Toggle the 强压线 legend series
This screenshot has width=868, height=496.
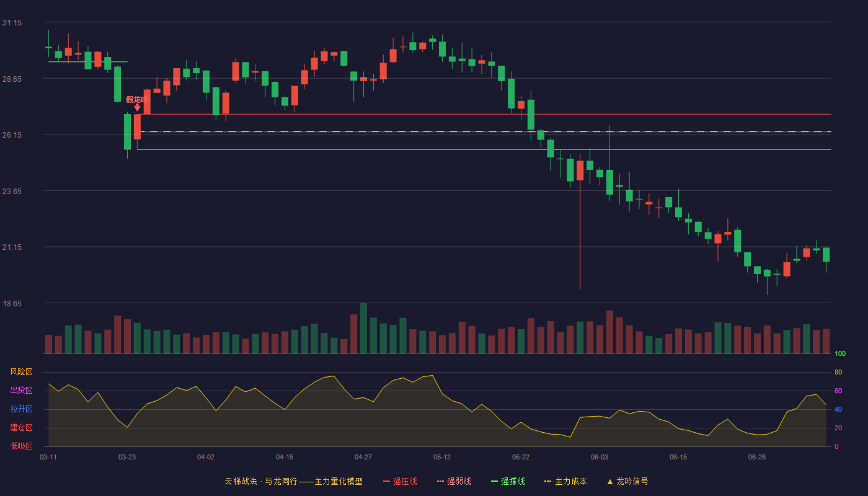405,481
